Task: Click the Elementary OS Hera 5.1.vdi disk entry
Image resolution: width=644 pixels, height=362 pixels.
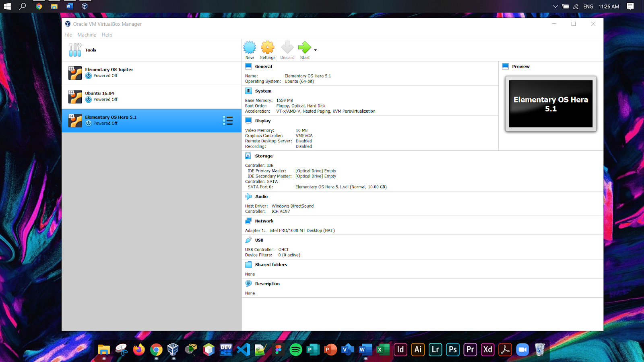Action: coord(341,187)
